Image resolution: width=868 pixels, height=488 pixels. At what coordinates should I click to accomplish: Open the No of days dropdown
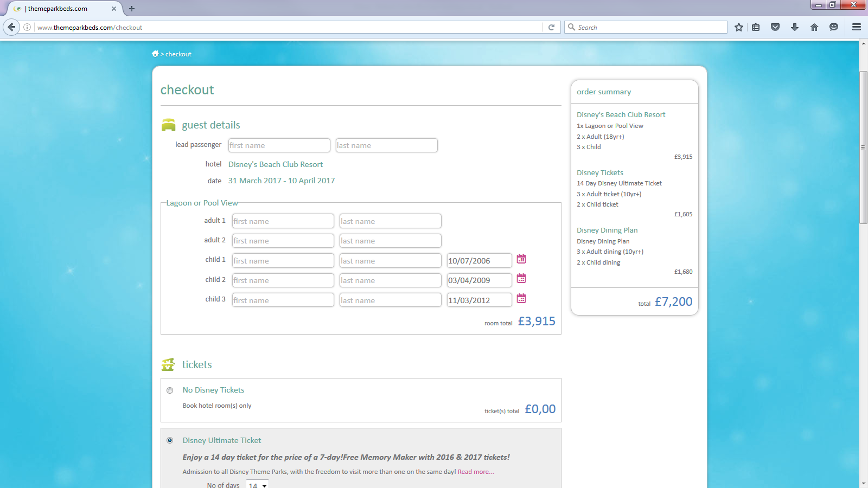tap(257, 484)
